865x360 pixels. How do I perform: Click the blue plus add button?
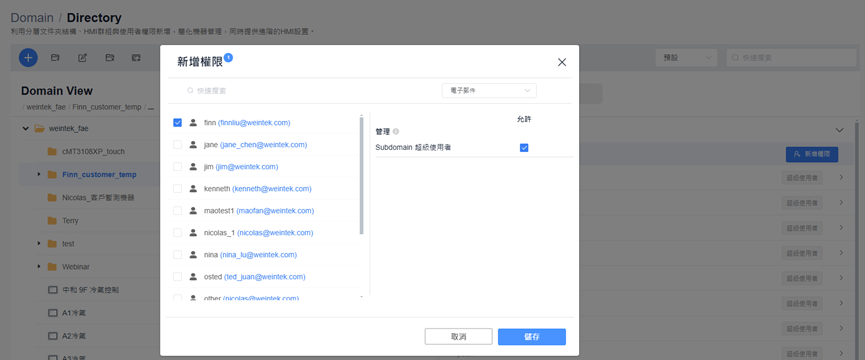tap(28, 57)
